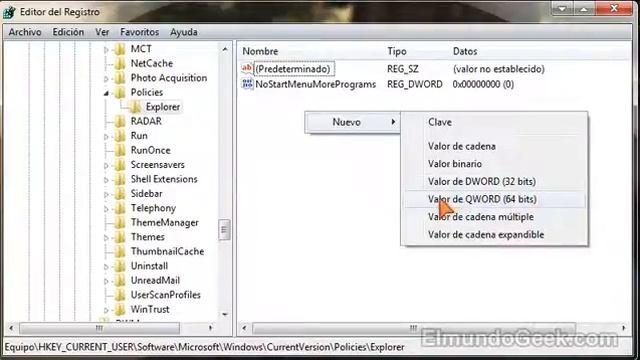Viewport: 640px width, 360px height.
Task: Expand the WinTrust key
Action: [106, 310]
